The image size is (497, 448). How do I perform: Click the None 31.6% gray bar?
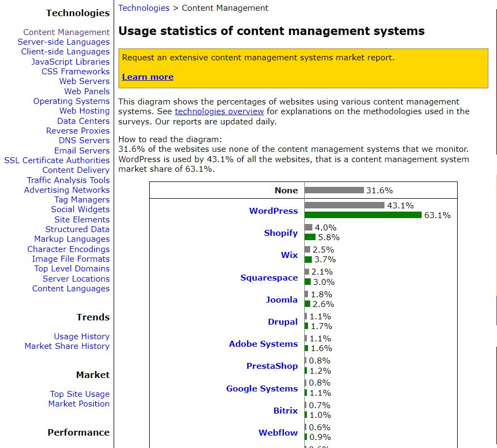click(x=334, y=190)
